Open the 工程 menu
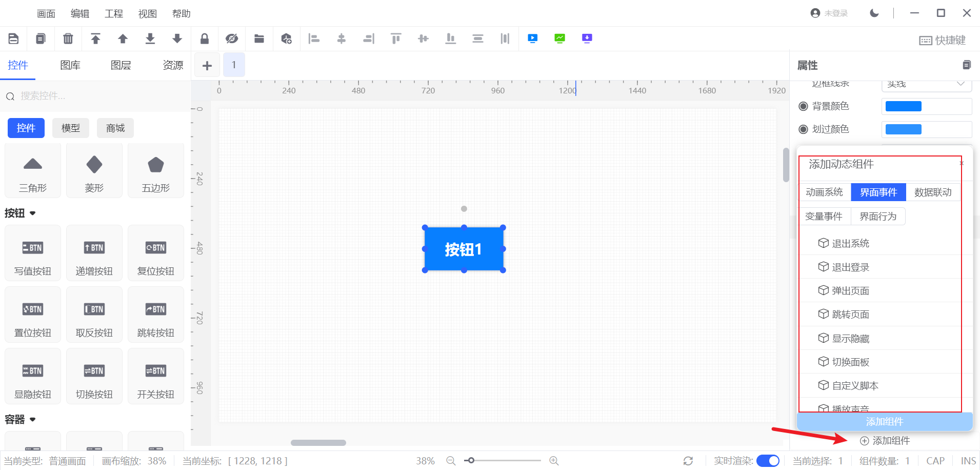This screenshot has height=470, width=980. [x=114, y=14]
